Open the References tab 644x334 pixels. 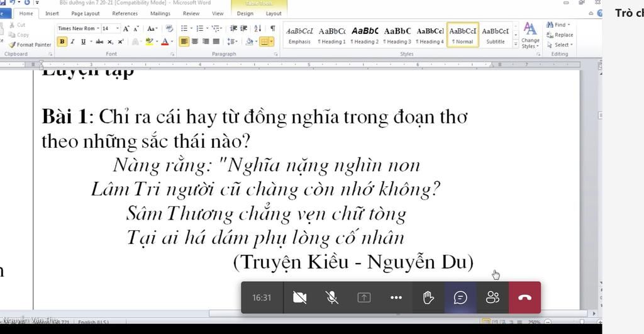click(125, 14)
